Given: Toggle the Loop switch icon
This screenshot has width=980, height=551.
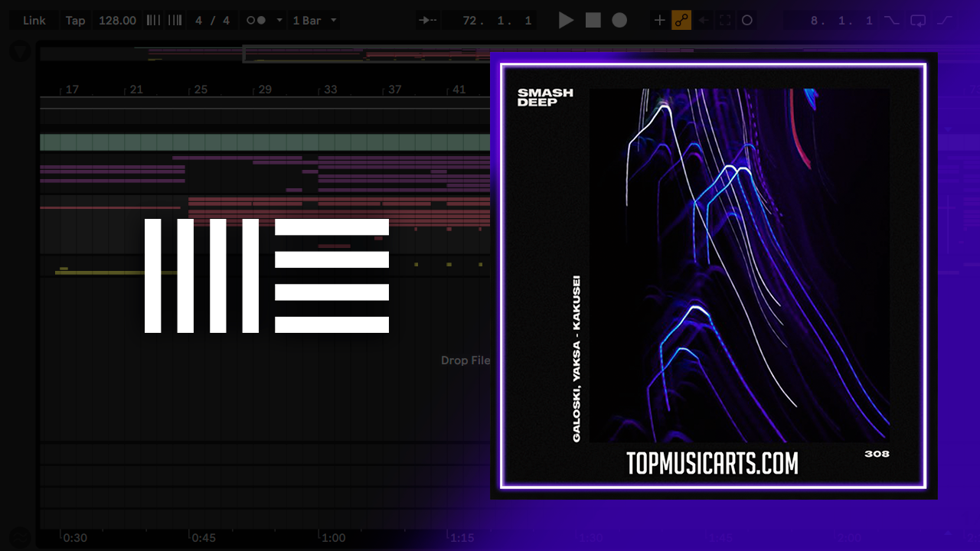Looking at the screenshot, I should [918, 21].
